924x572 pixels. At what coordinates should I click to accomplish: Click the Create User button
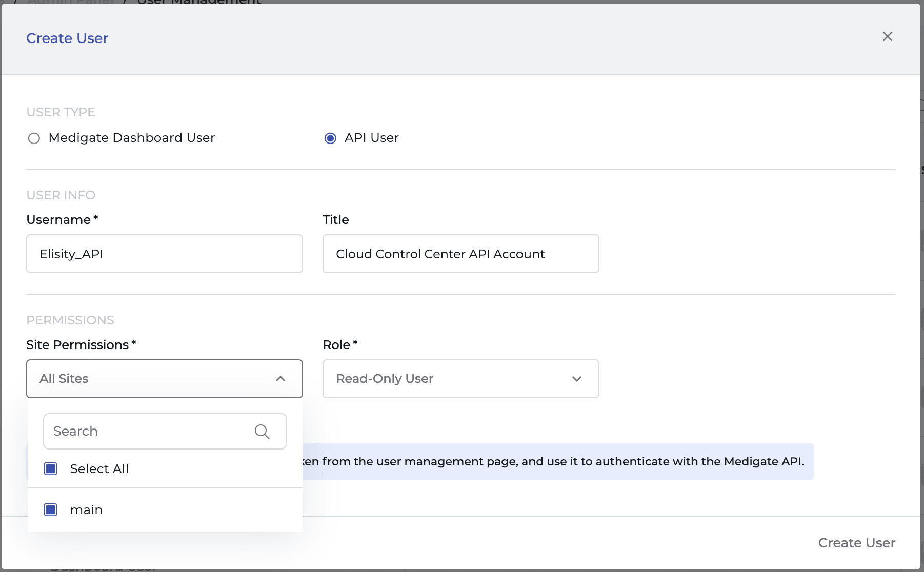[x=856, y=543]
